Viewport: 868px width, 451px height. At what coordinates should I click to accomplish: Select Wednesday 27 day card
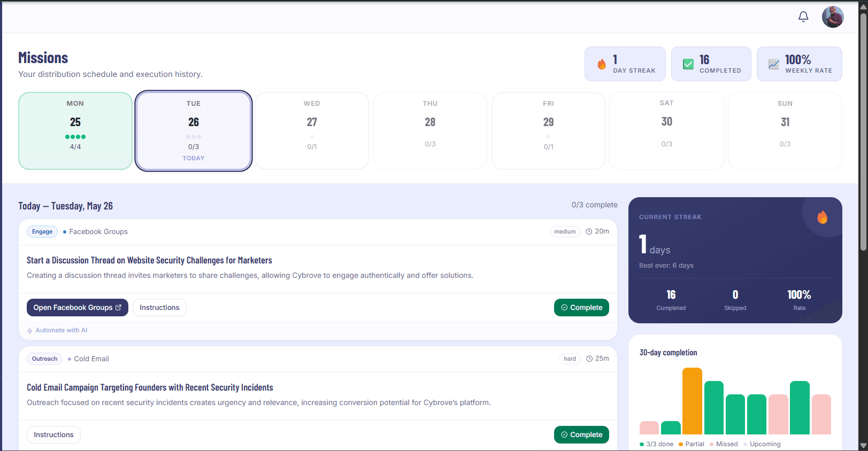click(312, 131)
